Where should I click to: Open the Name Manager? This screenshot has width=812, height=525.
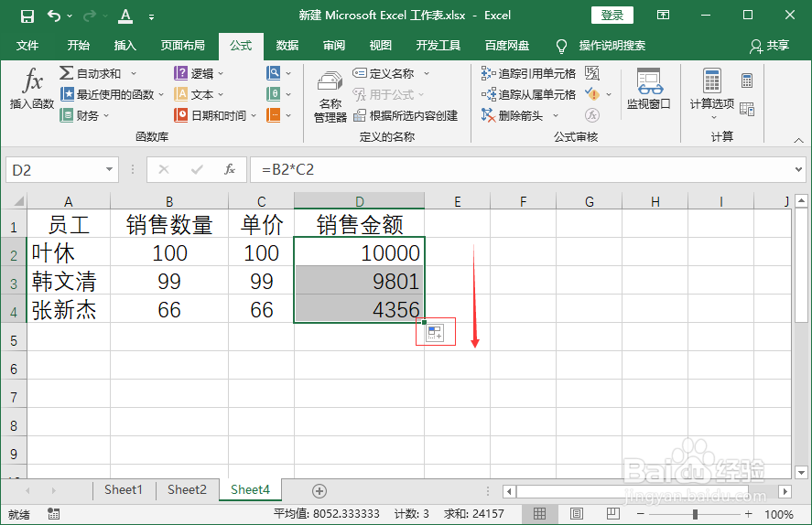330,96
